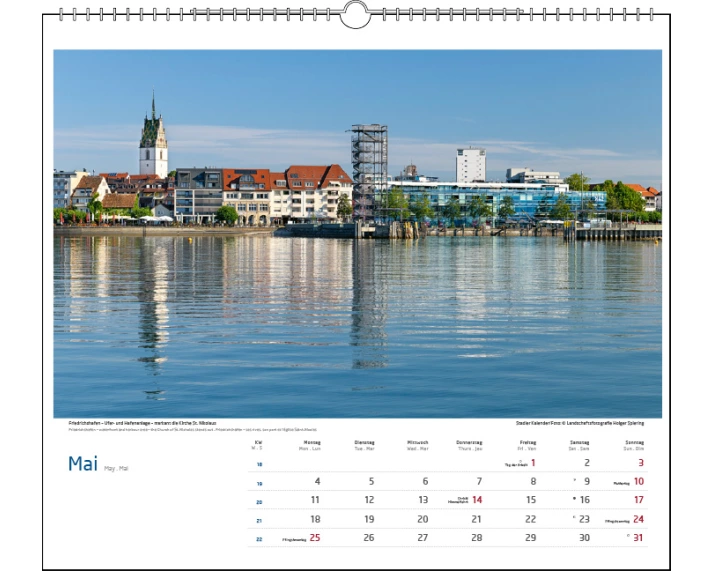Click the moon phase marker beside 23
Viewport: 714px width, 571px height.
pyautogui.click(x=574, y=518)
